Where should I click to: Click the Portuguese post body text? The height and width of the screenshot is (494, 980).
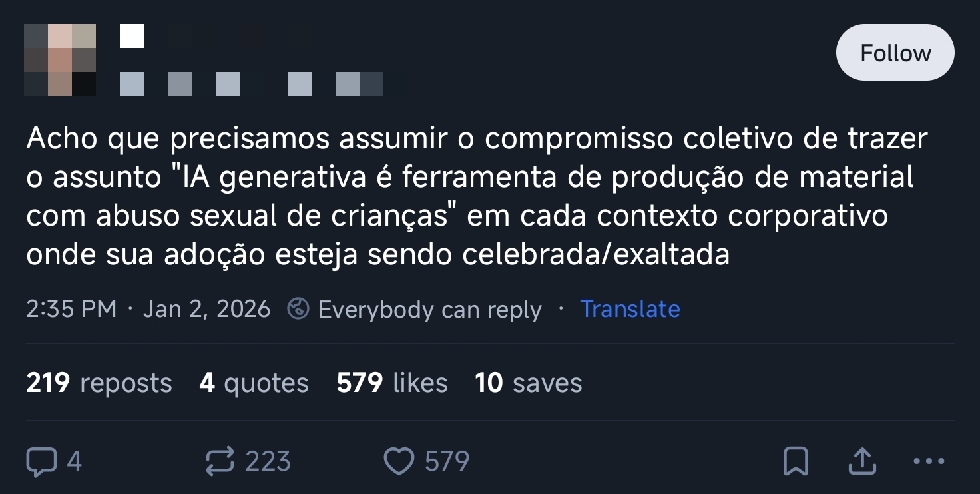pos(466,196)
